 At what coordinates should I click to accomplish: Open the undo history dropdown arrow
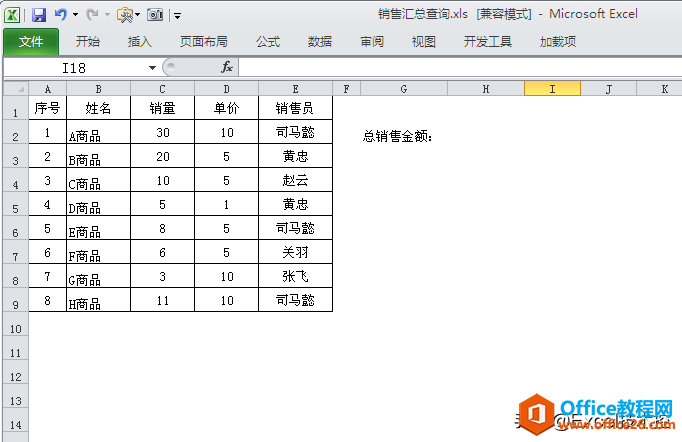(x=75, y=15)
